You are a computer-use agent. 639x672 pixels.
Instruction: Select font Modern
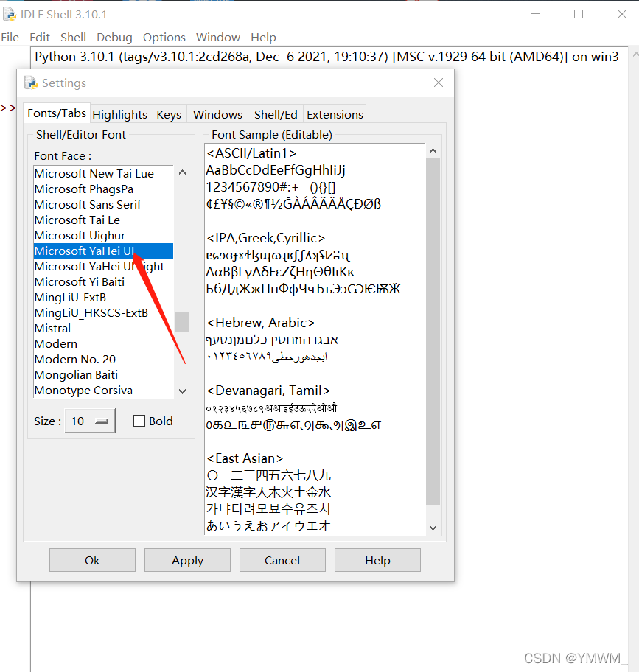103,343
